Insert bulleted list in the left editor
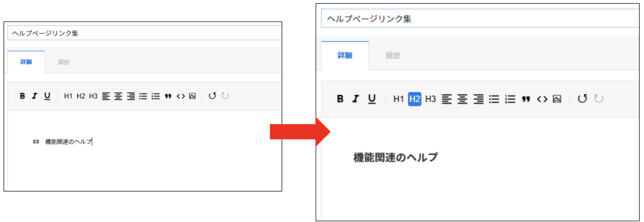This screenshot has height=222, width=644. 143,96
